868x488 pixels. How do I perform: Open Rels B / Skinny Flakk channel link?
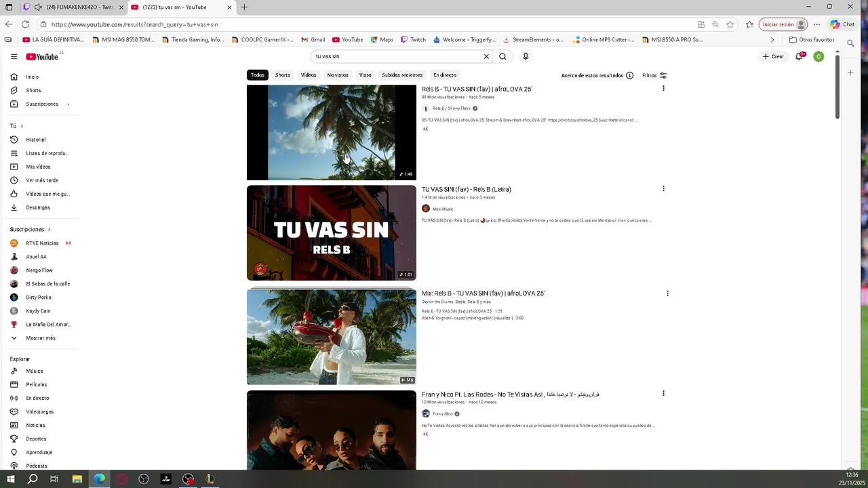click(451, 108)
